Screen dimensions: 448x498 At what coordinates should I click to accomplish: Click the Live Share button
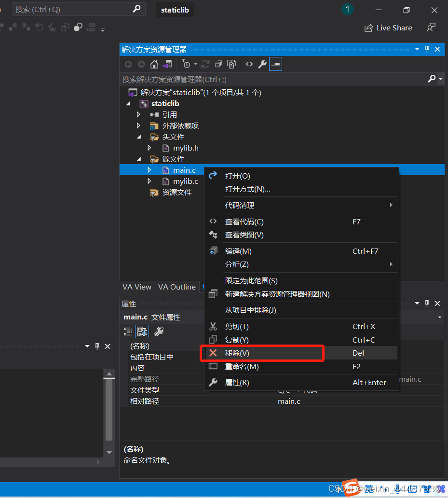[x=388, y=28]
